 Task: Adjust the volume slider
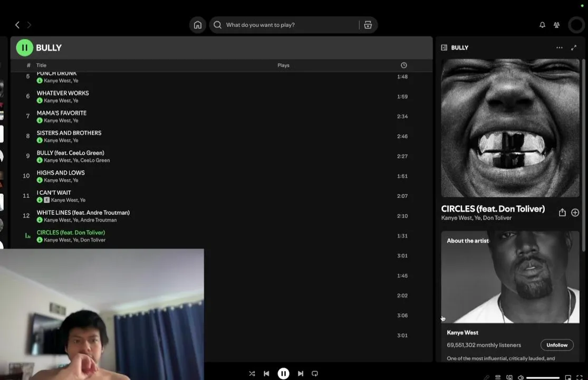click(x=543, y=378)
